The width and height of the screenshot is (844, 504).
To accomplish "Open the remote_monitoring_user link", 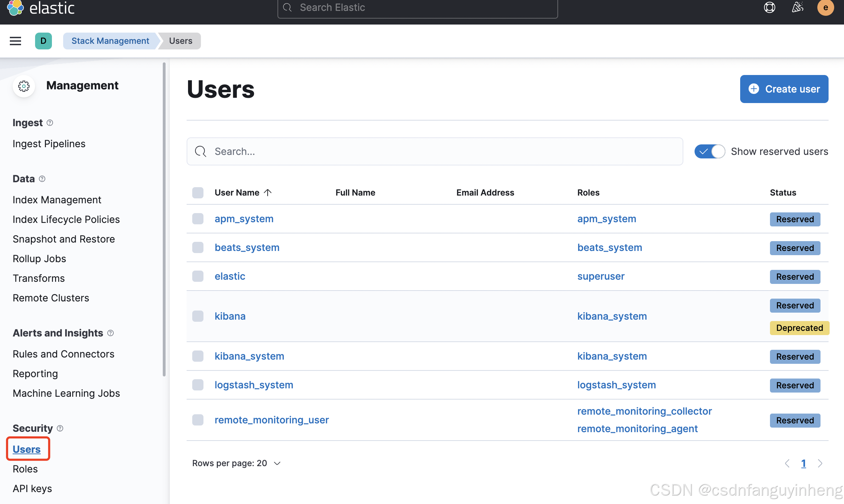I will tap(272, 420).
